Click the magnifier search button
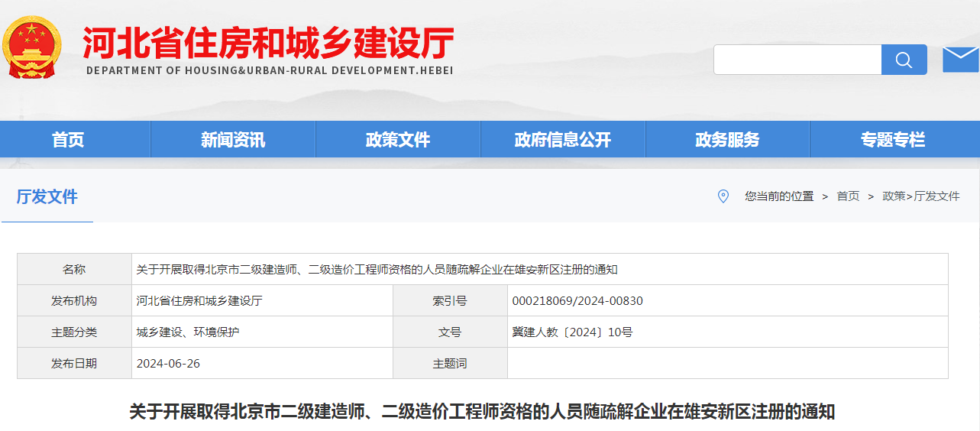The image size is (980, 431). point(904,60)
